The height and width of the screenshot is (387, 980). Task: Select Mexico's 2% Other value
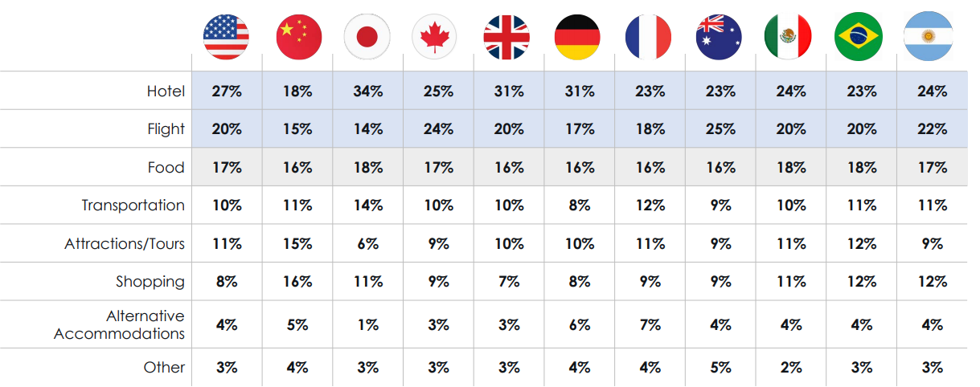791,367
